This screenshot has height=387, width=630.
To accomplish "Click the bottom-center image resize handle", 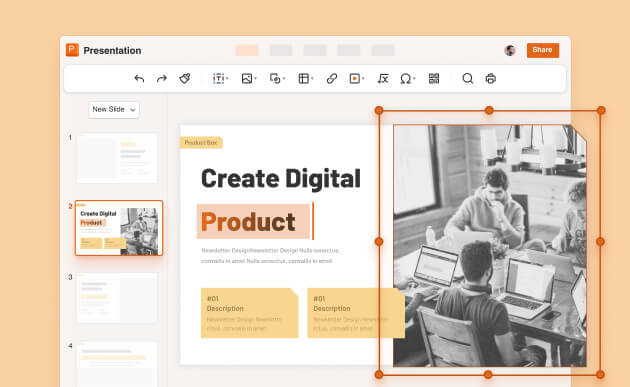I will coord(488,375).
